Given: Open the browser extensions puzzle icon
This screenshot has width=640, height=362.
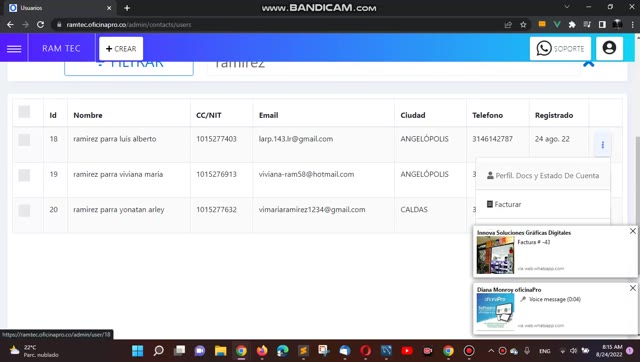Looking at the screenshot, I should pos(572,24).
